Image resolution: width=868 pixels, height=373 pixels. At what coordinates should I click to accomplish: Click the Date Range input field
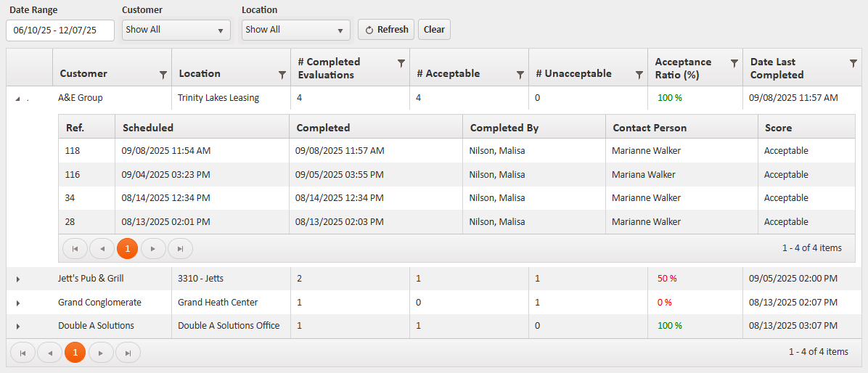(x=60, y=30)
